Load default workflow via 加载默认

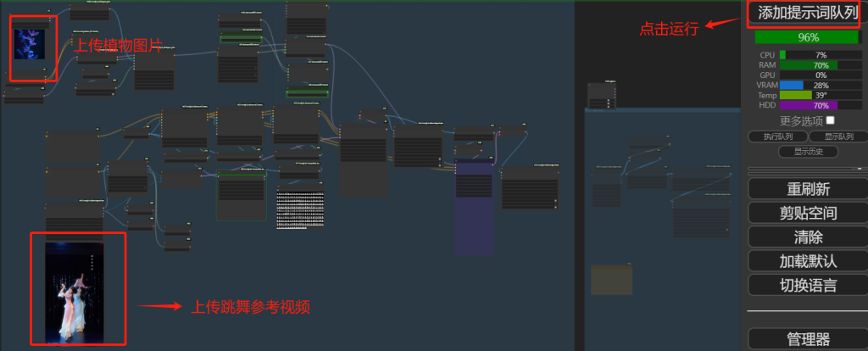[x=808, y=261]
